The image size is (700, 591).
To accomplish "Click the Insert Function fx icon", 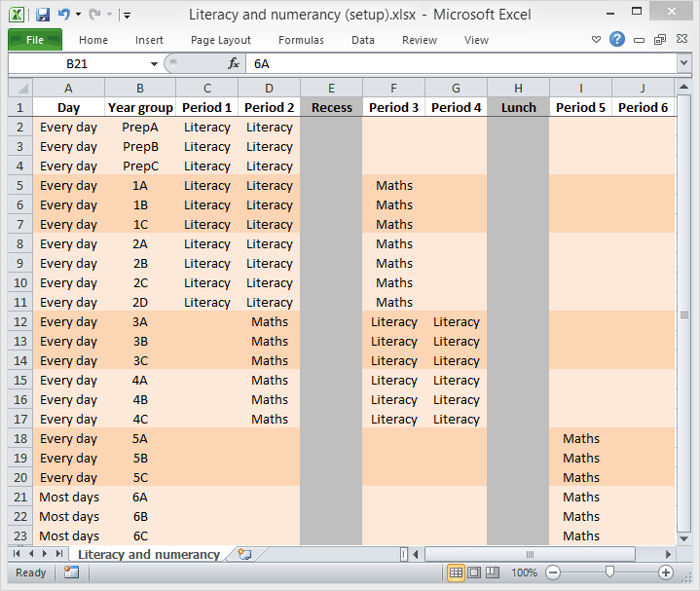I will coord(234,64).
